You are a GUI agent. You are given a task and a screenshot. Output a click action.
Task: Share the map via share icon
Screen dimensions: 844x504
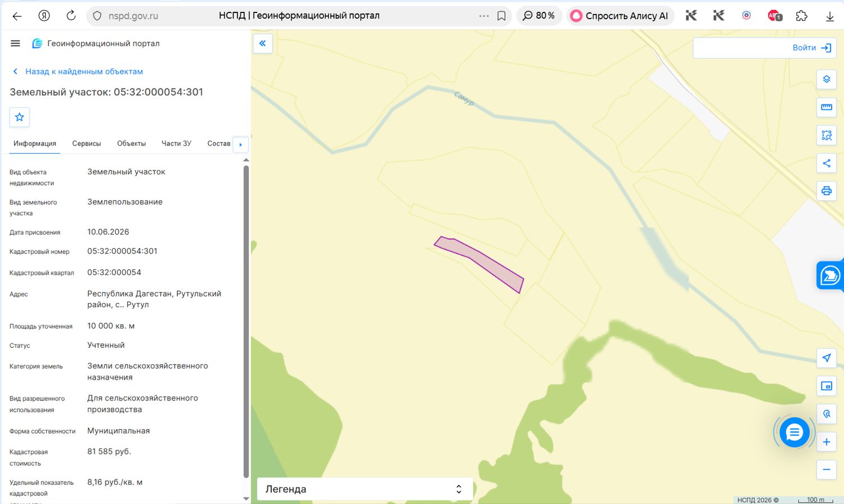click(x=826, y=163)
